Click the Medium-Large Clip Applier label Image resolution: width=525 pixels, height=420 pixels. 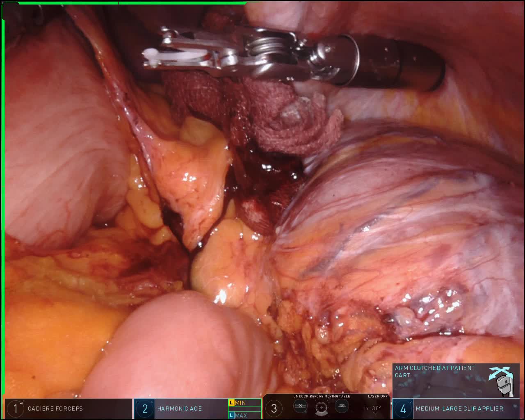459,409
